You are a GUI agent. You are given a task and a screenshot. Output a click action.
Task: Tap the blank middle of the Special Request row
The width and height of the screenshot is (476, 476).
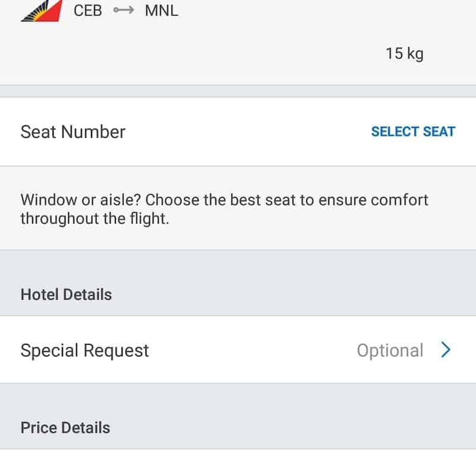click(x=250, y=350)
